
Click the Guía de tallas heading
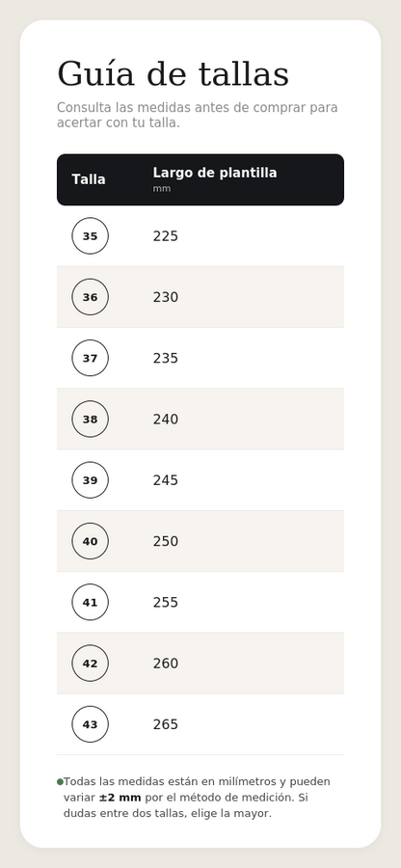point(174,74)
